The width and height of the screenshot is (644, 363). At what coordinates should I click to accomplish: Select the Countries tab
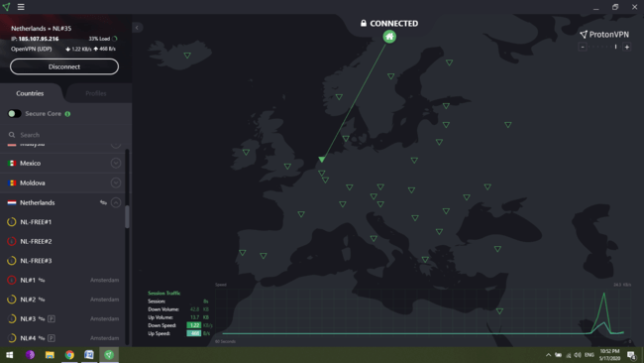(x=30, y=93)
